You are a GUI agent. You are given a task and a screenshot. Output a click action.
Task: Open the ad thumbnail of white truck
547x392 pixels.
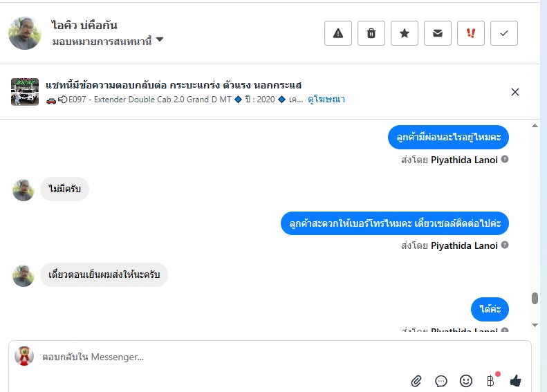(25, 92)
